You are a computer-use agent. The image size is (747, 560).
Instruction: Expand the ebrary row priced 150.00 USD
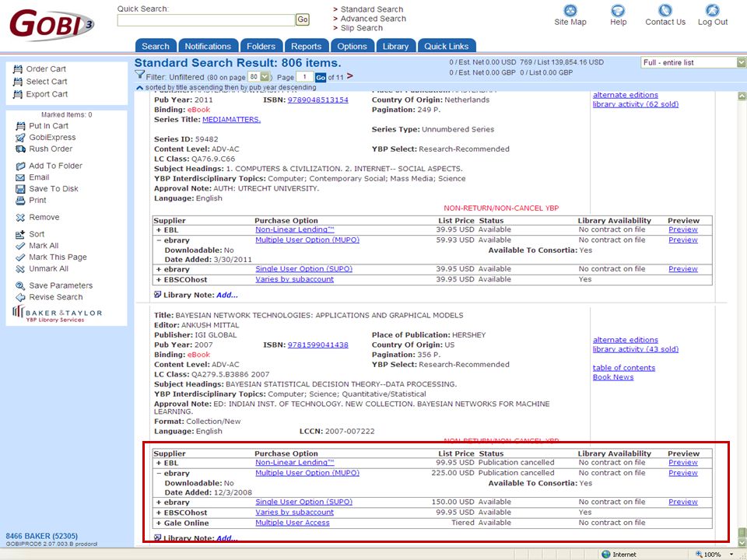tap(159, 502)
